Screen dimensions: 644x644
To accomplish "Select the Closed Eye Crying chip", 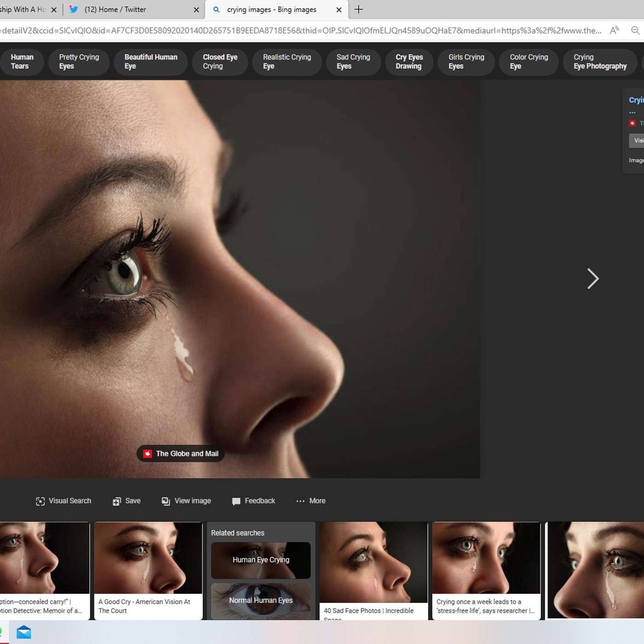I will click(x=220, y=62).
